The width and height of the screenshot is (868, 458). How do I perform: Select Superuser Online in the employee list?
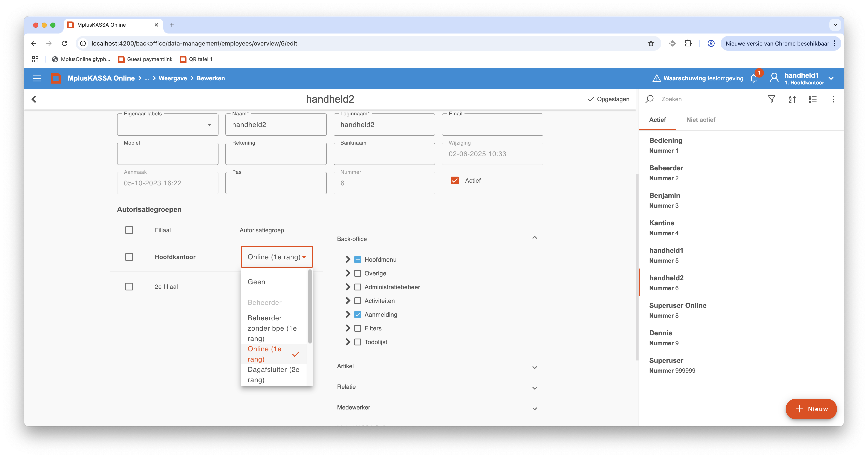click(x=741, y=310)
